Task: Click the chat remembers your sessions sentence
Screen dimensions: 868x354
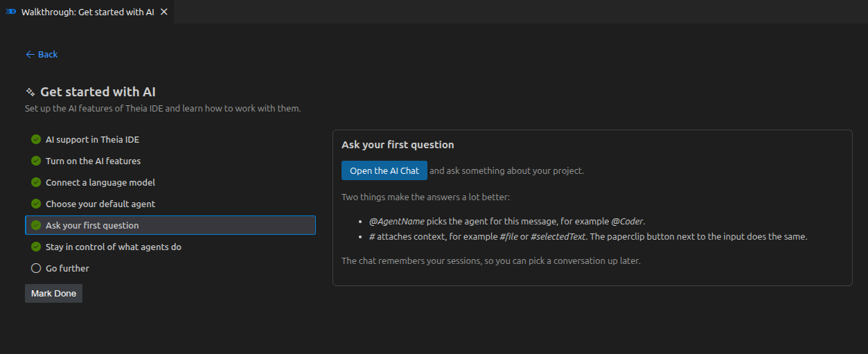Action: tap(491, 260)
